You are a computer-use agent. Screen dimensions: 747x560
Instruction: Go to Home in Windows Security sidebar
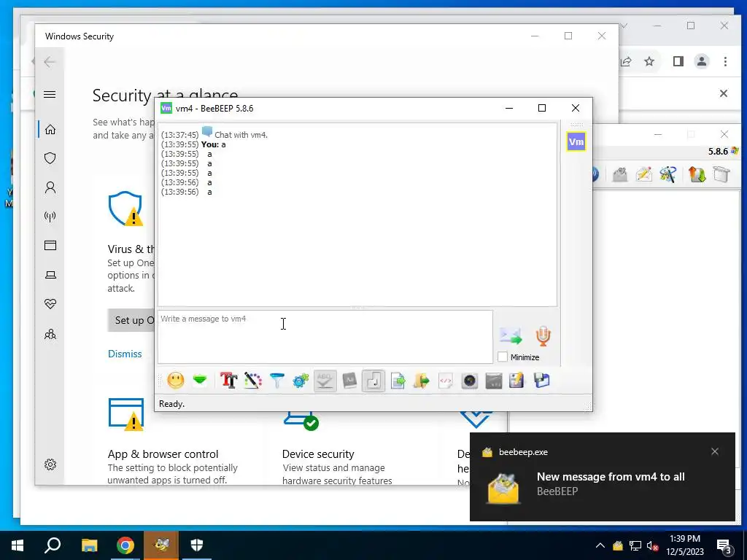50,130
